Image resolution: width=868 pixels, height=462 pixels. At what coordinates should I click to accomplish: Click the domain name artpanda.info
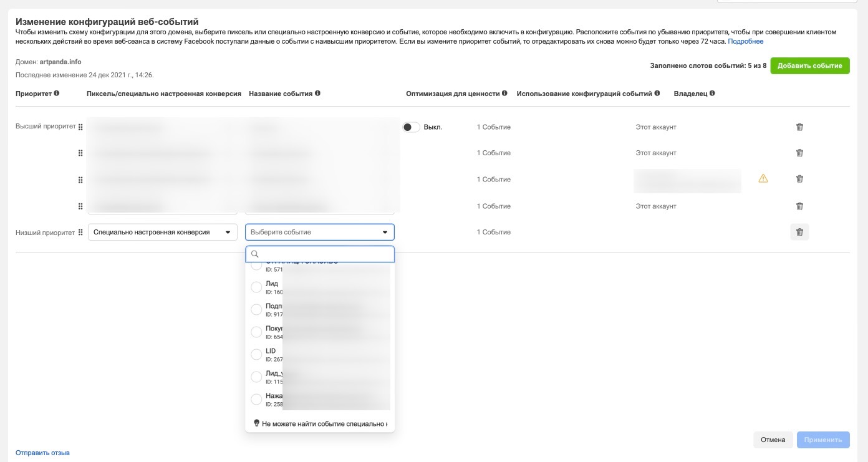coord(60,62)
